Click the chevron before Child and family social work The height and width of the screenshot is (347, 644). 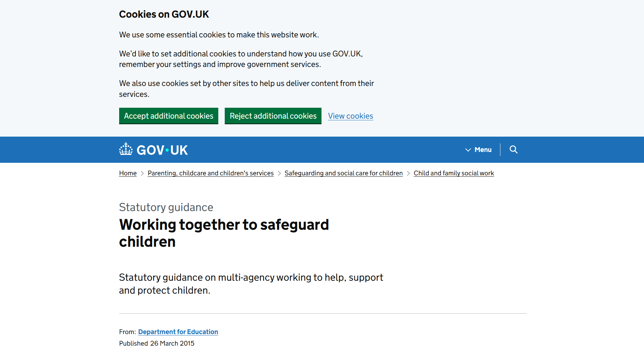(408, 173)
